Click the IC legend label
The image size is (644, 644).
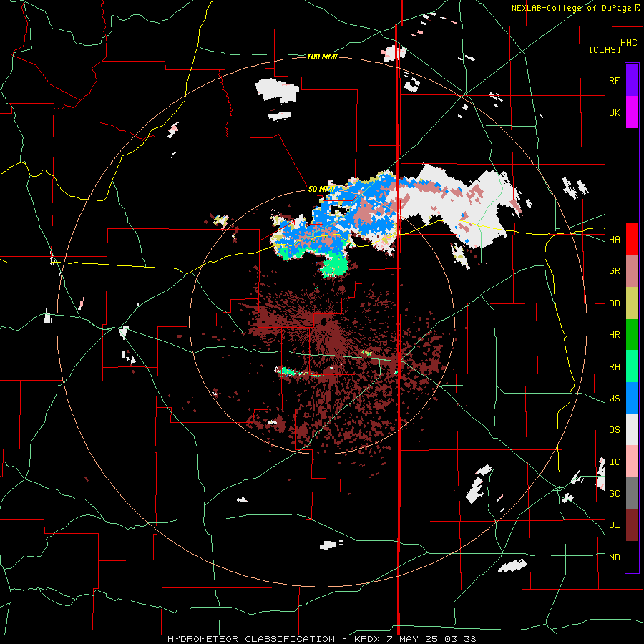tap(614, 462)
